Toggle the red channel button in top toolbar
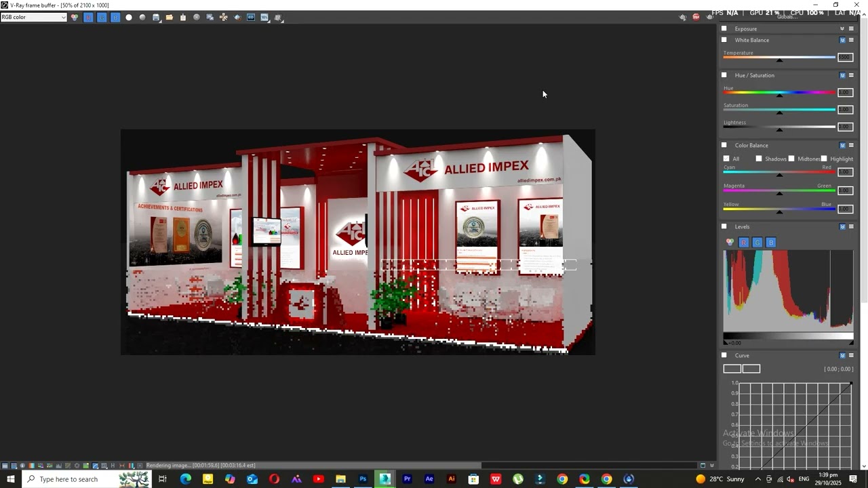Screen dimensions: 868x488 (88, 17)
